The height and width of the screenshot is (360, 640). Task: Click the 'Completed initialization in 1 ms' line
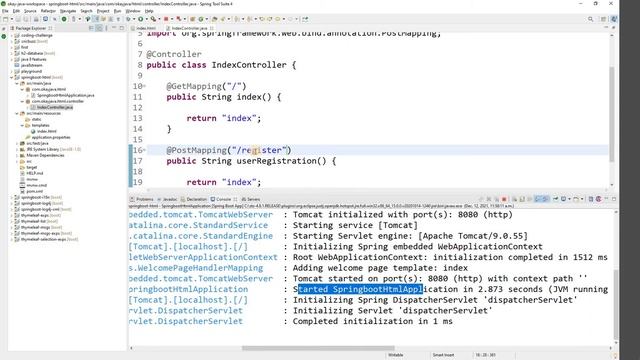373,321
